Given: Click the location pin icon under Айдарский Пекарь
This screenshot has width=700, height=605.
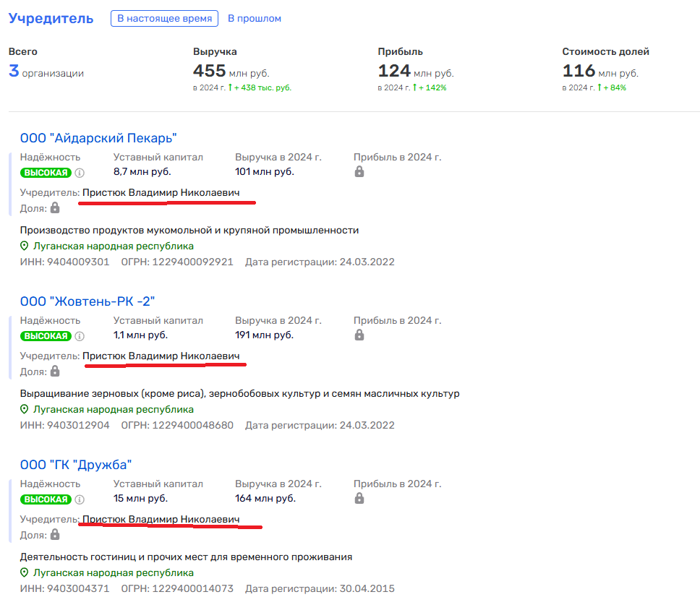Looking at the screenshot, I should 25,246.
